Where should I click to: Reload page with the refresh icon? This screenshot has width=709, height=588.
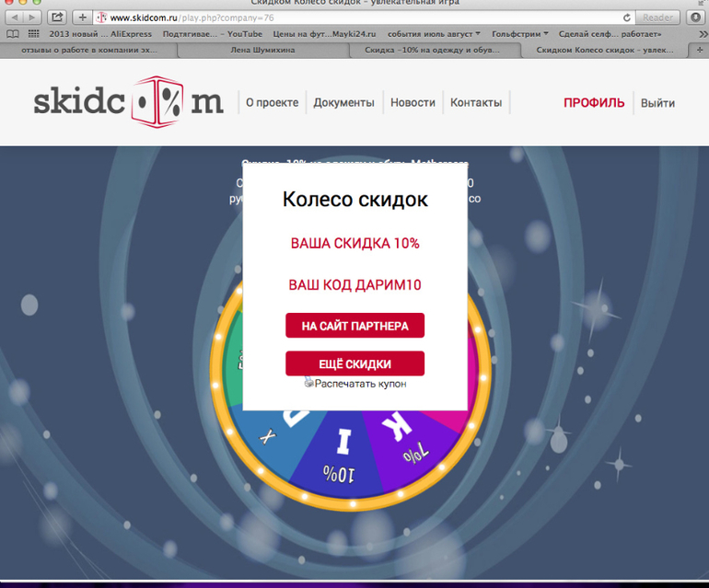pos(627,17)
